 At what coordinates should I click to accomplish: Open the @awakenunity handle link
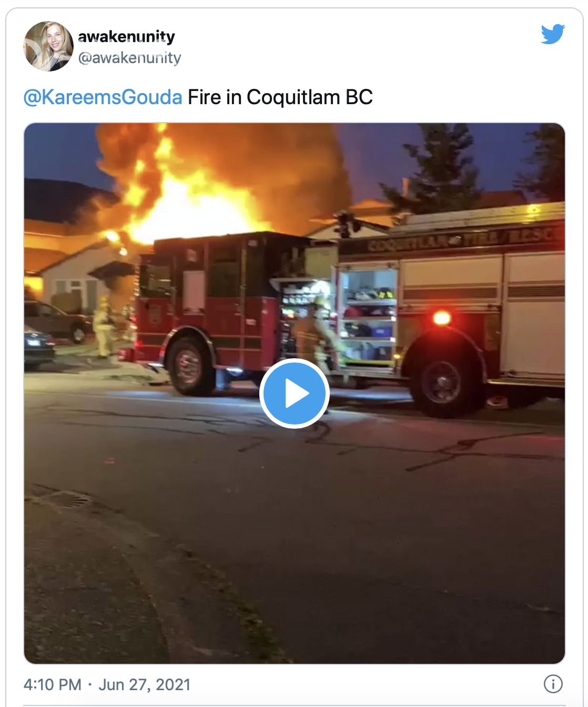[129, 57]
